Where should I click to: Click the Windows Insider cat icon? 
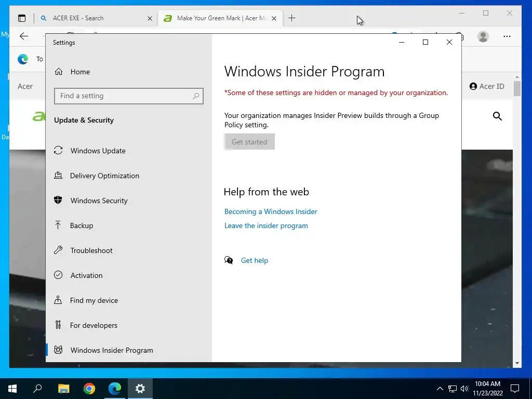pyautogui.click(x=58, y=350)
